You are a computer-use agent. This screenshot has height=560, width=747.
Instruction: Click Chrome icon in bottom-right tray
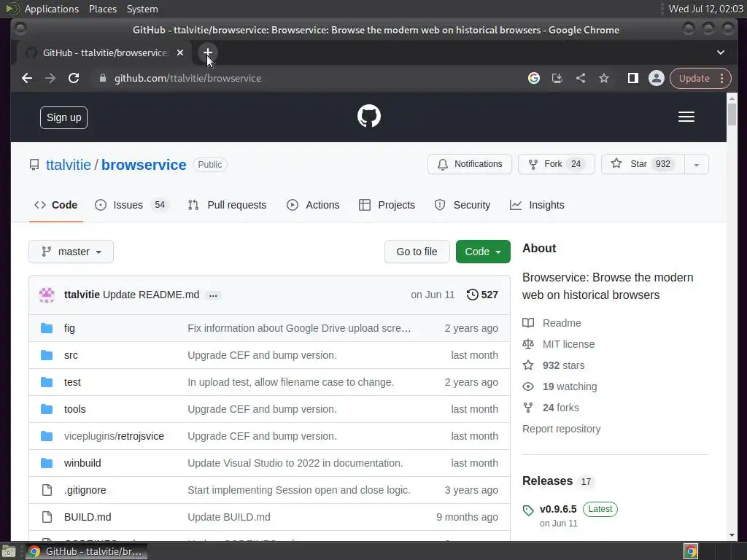pyautogui.click(x=691, y=551)
